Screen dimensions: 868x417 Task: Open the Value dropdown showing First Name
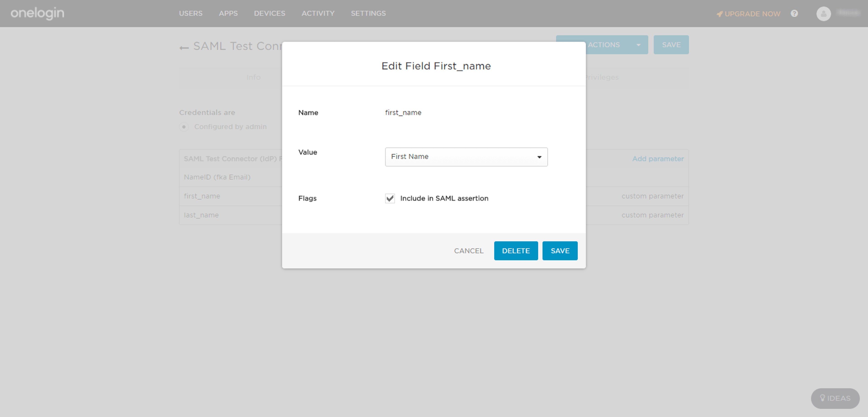coord(466,157)
